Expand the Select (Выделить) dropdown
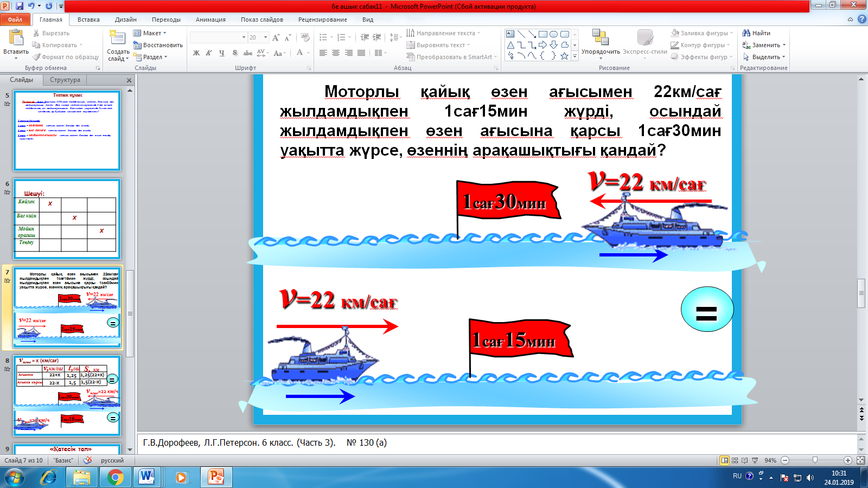Screen dimensions: 868x488 pyautogui.click(x=765, y=57)
